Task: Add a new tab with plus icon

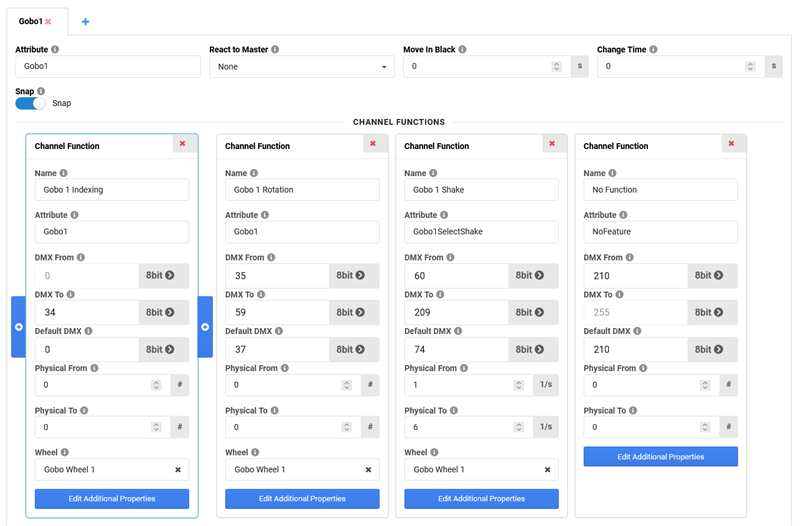Action: [85, 22]
